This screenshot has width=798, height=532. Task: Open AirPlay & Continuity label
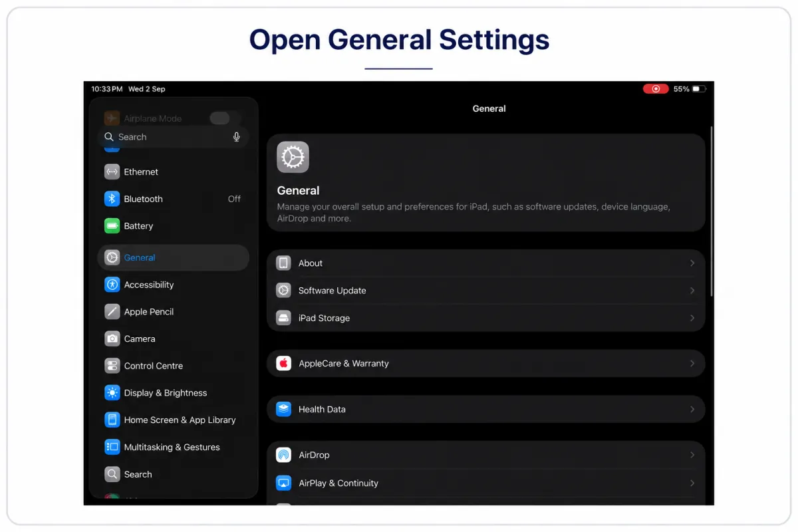click(338, 483)
